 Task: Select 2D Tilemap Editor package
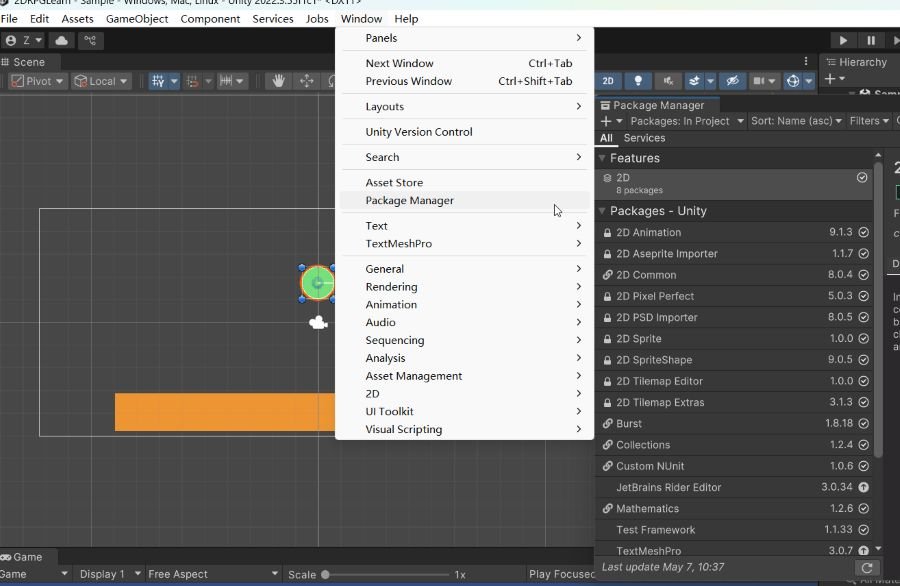pos(734,381)
